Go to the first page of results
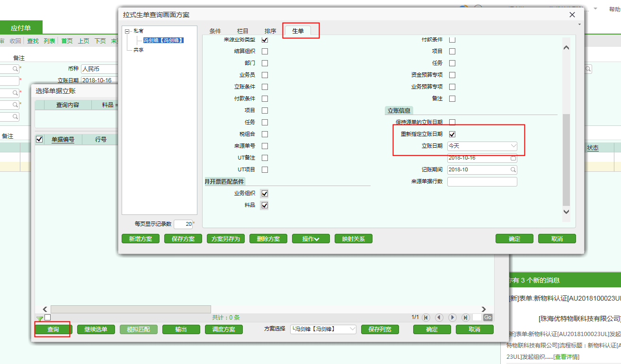This screenshot has height=364, width=621. click(x=426, y=318)
